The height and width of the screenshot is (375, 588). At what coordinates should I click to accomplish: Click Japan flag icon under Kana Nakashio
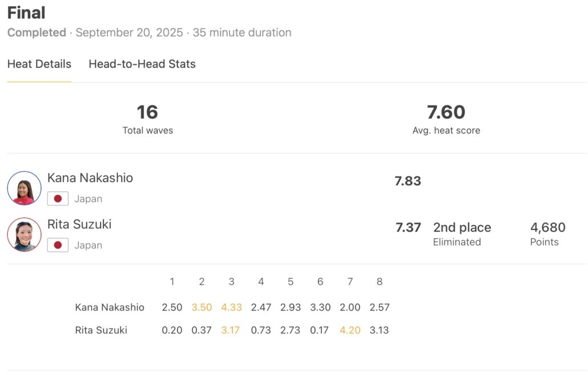pos(58,199)
